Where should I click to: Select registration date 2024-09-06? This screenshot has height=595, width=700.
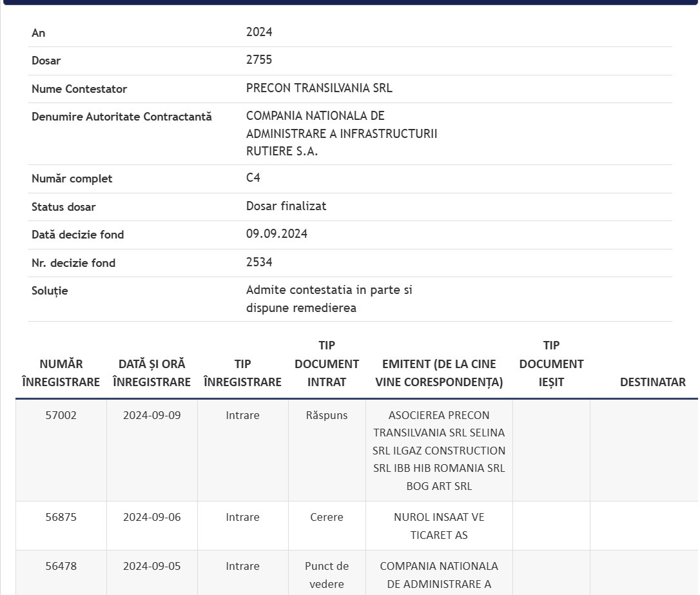point(151,517)
